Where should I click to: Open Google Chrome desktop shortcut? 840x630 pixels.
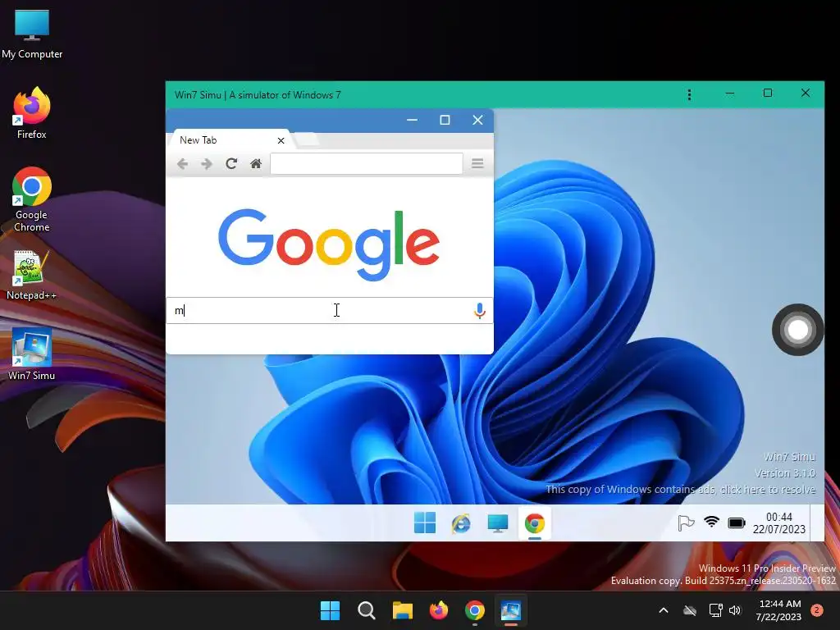click(x=32, y=199)
